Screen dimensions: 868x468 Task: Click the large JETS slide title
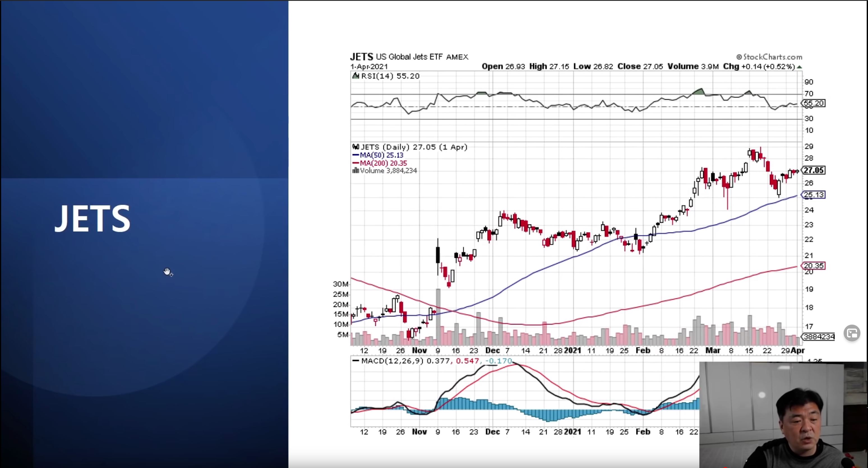point(92,219)
